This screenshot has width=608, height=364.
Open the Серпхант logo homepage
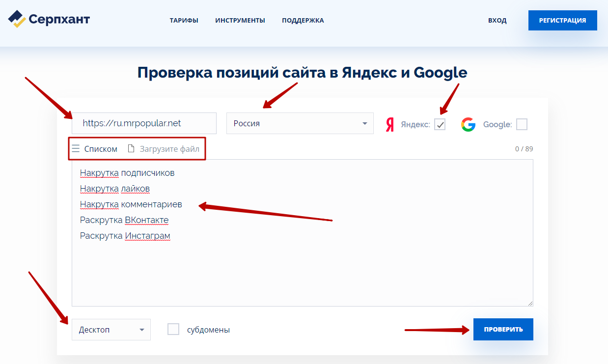(x=49, y=19)
